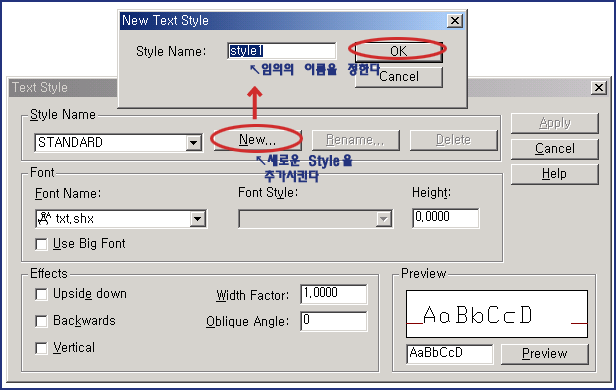Toggle the Upside down checkbox
616x390 pixels.
41,294
